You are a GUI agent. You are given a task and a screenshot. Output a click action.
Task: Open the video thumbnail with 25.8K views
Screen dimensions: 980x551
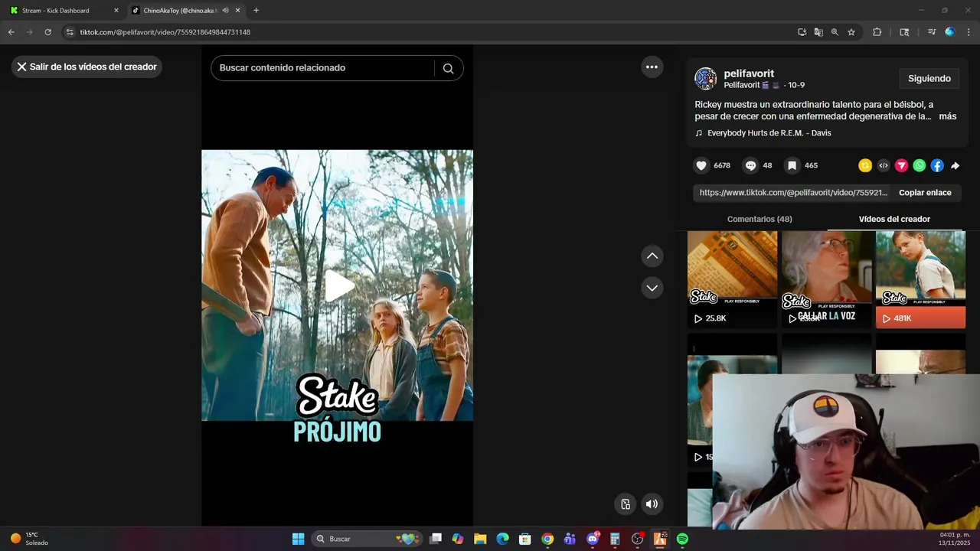pos(732,279)
